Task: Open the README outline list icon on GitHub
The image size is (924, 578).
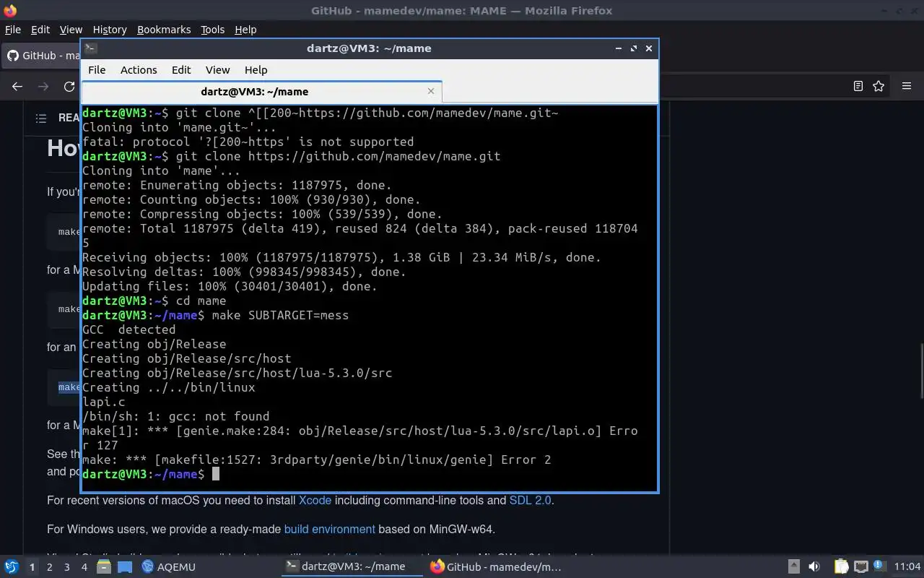Action: click(x=41, y=118)
